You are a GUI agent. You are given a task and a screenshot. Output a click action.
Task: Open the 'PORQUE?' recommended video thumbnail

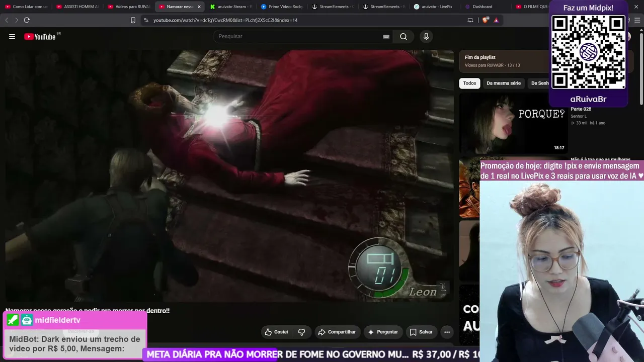tap(513, 123)
